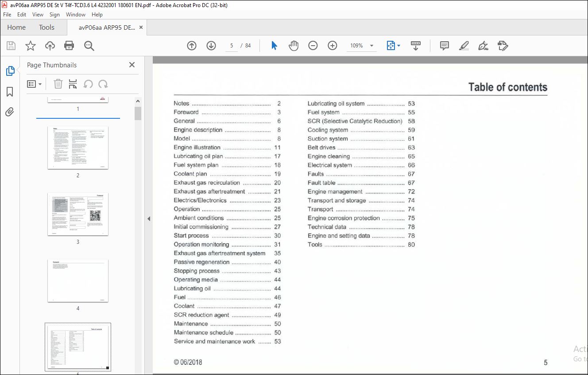The height and width of the screenshot is (375, 588).
Task: Save the file with the floppy disk icon
Action: click(x=11, y=46)
